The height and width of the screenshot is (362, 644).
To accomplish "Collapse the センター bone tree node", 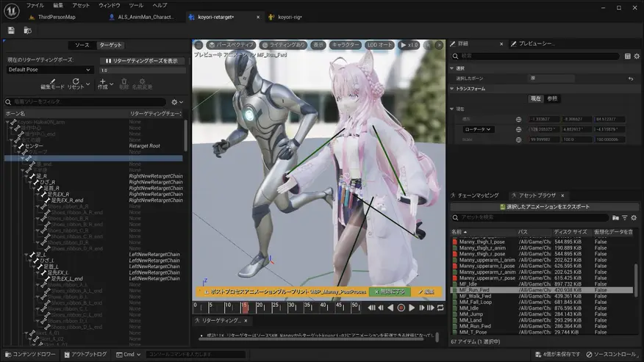I will tap(15, 146).
